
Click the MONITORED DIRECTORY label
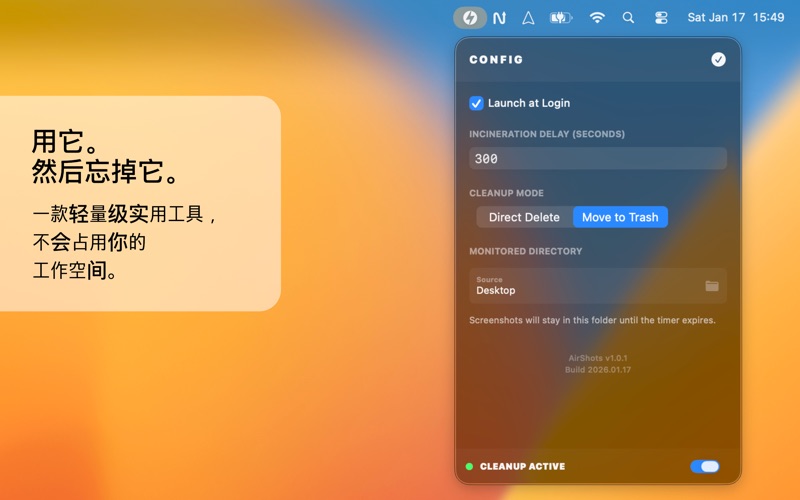point(526,252)
